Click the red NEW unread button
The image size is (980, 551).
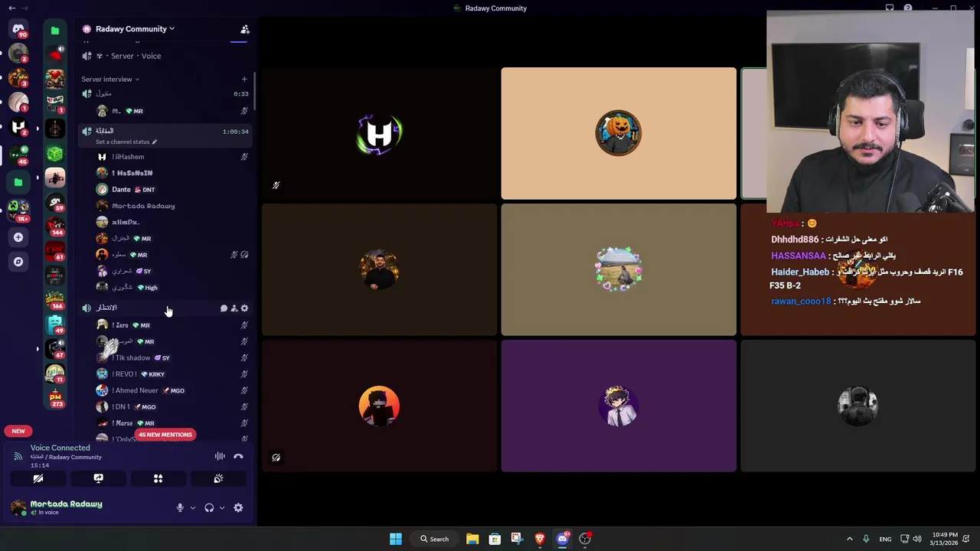coord(18,431)
